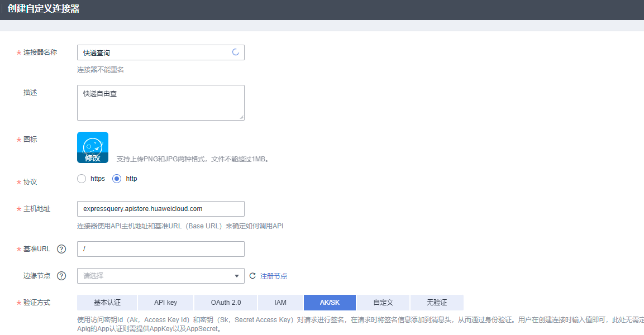Click the hint about API主机地址和基准URL
Screen dimensions: 644x335
pos(180,226)
